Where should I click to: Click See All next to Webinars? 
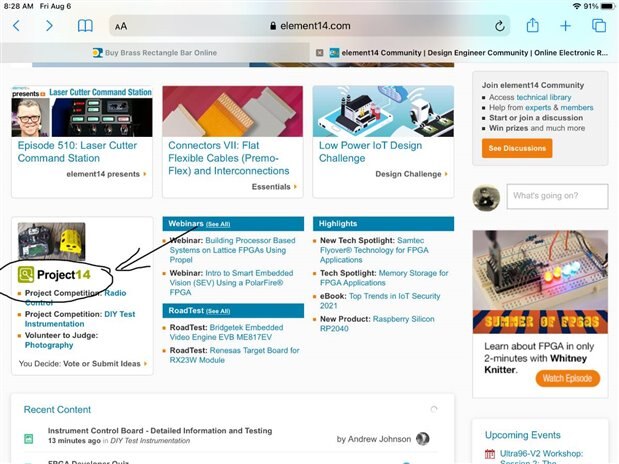click(x=218, y=224)
